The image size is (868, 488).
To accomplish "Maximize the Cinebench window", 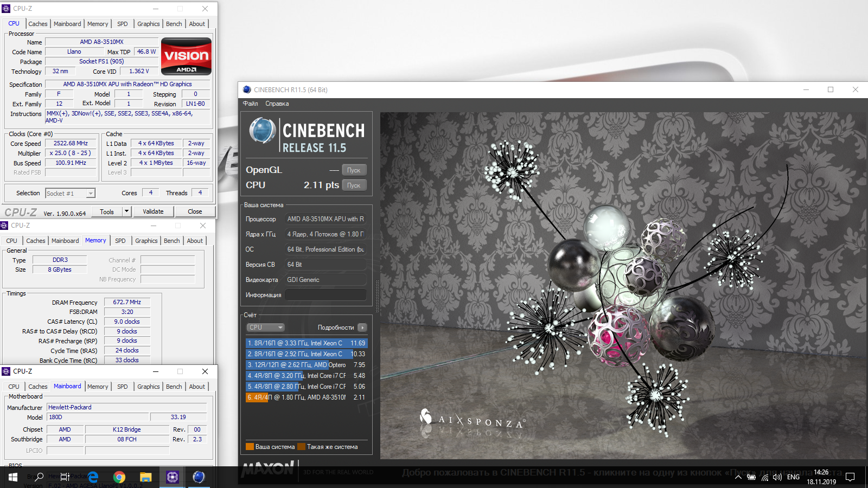I will tap(831, 89).
